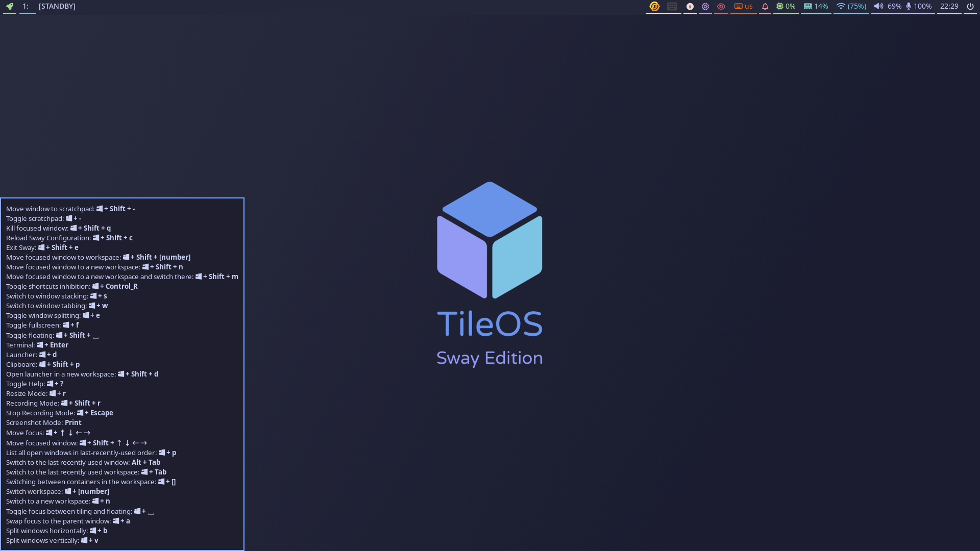Screen dimensions: 980x551
Task: Click 'Open launcher in a new workspace' line
Action: pyautogui.click(x=82, y=374)
